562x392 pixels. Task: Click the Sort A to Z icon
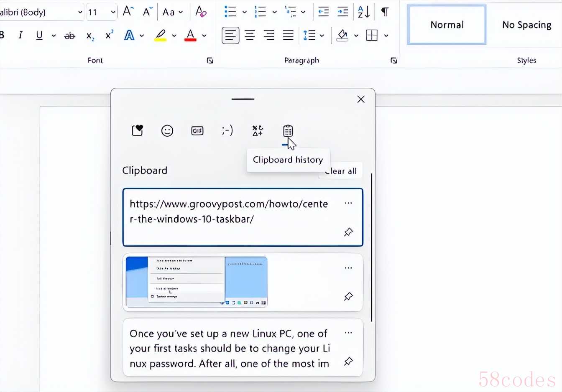tap(363, 12)
